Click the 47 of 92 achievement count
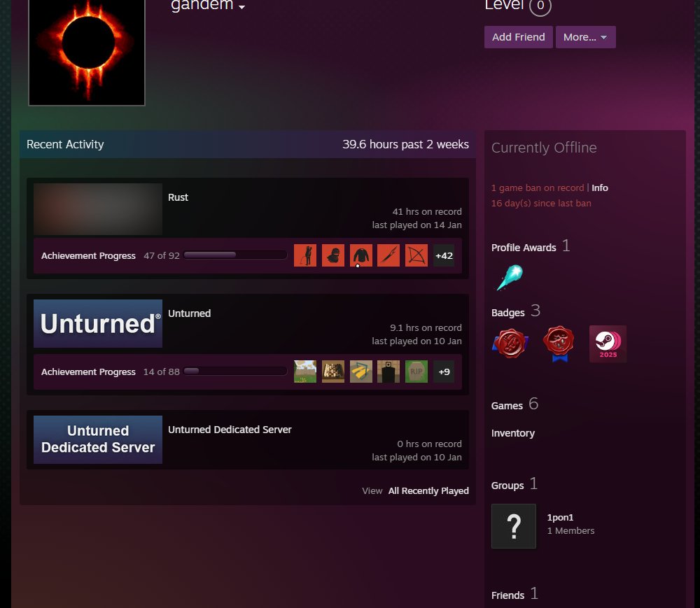 pyautogui.click(x=161, y=255)
